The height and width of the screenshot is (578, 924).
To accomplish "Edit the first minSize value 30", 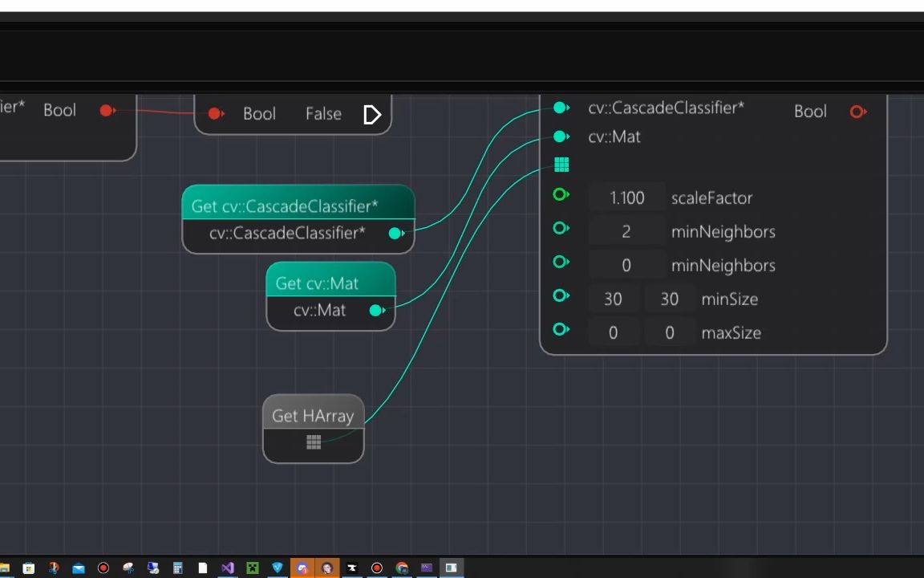I will [613, 299].
